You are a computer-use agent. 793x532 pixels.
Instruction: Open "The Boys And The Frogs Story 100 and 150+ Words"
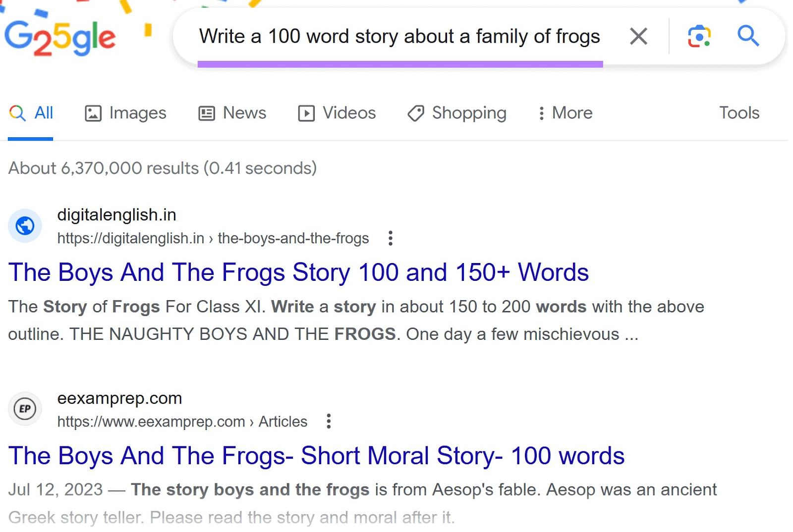point(299,272)
